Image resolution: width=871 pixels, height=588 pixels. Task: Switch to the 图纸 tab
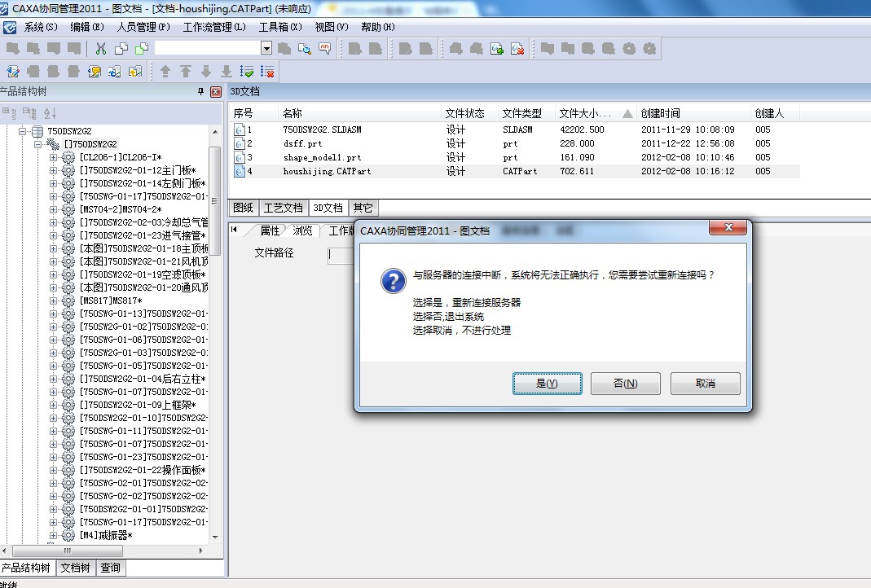[x=244, y=208]
